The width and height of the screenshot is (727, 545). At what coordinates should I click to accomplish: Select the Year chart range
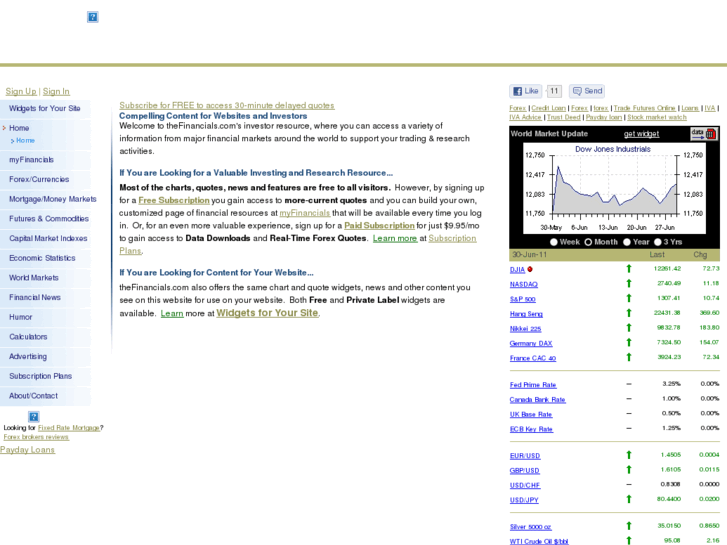coord(627,242)
